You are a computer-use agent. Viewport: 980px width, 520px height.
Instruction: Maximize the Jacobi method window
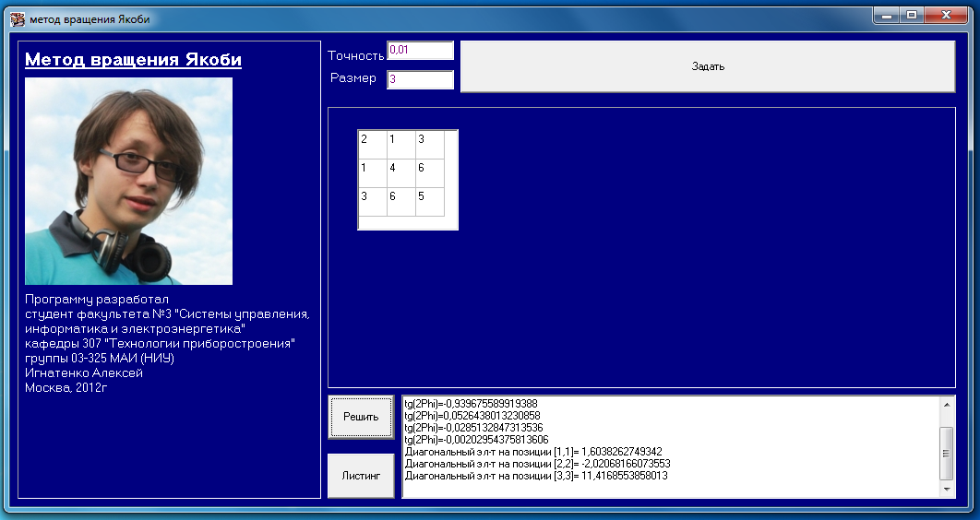tap(912, 15)
